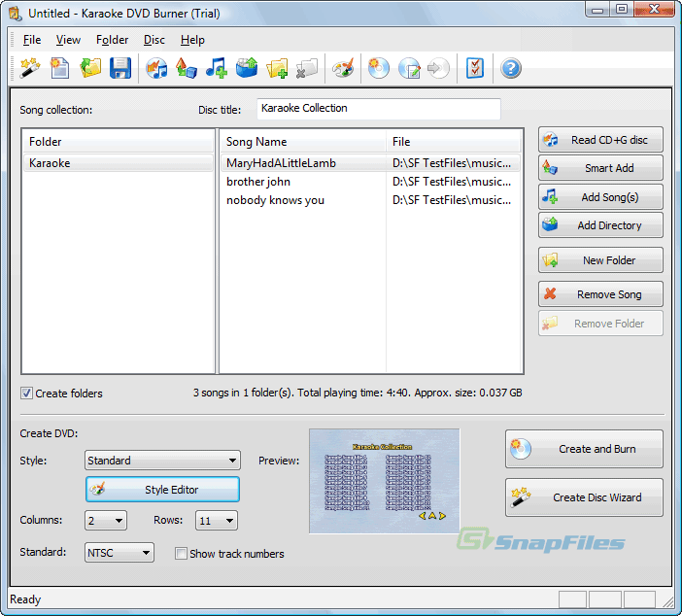Click the Create Disc Wizard wand toolbar icon
682x616 pixels.
tap(30, 68)
